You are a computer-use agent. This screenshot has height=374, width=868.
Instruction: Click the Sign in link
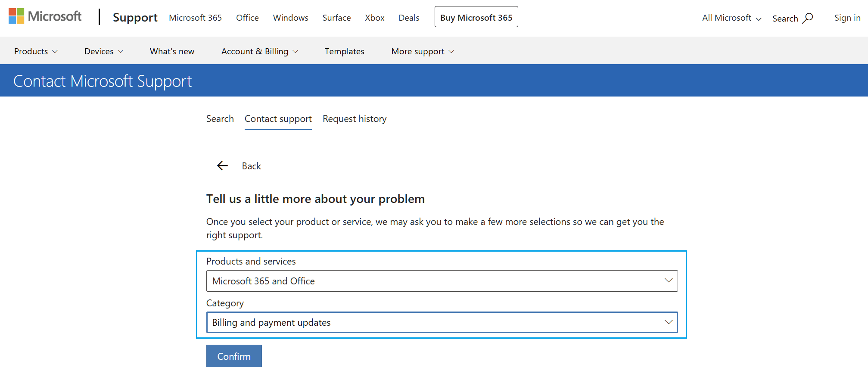(847, 18)
